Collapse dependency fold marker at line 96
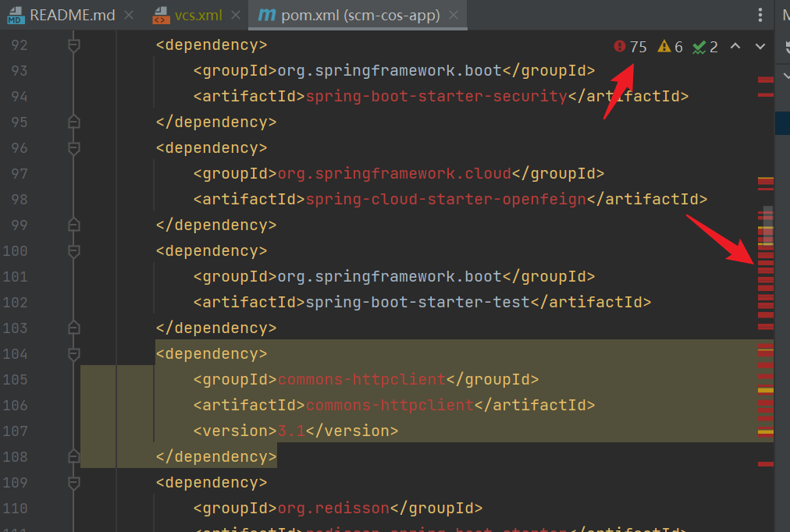The image size is (790, 532). pos(73,148)
